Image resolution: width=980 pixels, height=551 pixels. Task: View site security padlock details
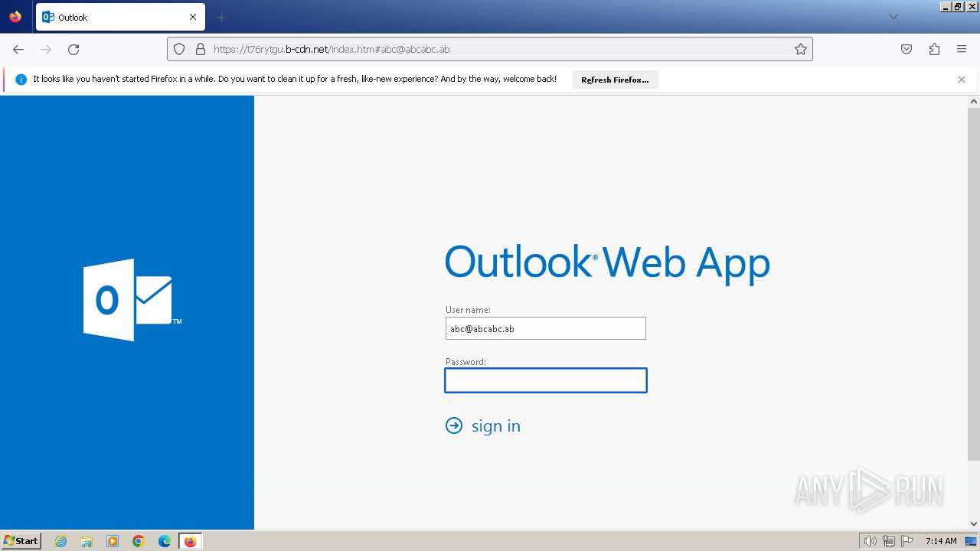(201, 49)
